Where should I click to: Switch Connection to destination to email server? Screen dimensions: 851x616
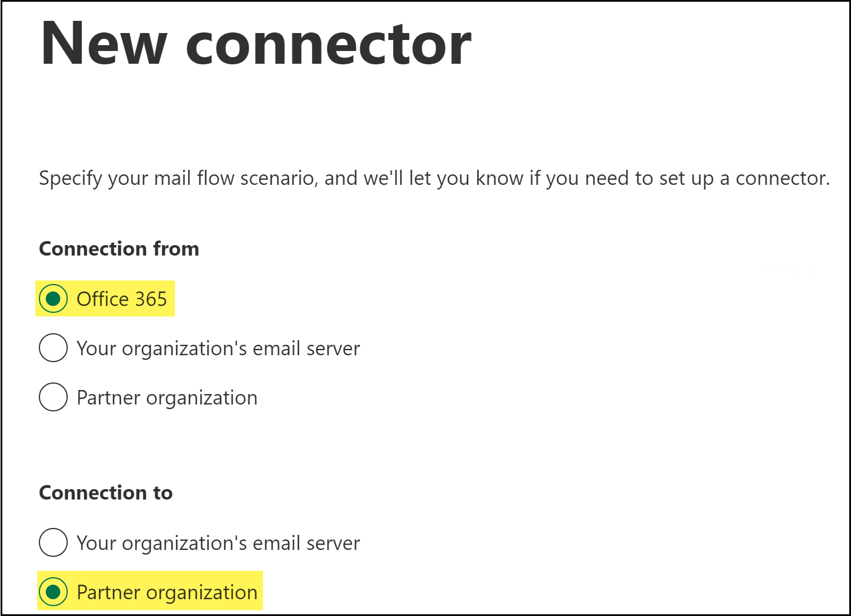[218, 543]
